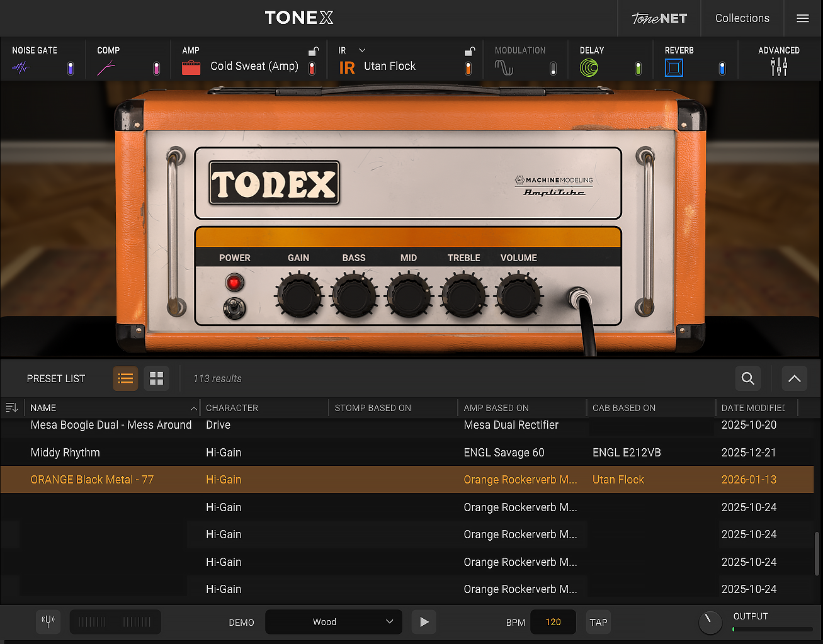Image resolution: width=823 pixels, height=644 pixels.
Task: Toggle the Noise Gate on/off switch
Action: coord(71,69)
